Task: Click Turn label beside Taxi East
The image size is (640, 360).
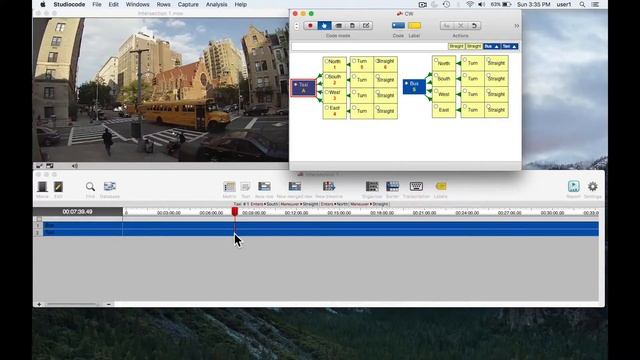Action: point(362,111)
